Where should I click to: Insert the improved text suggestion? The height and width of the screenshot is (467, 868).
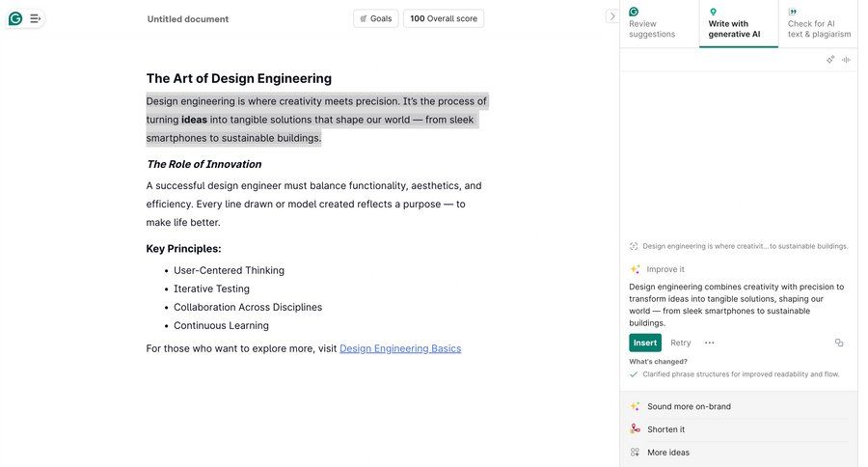tap(645, 343)
